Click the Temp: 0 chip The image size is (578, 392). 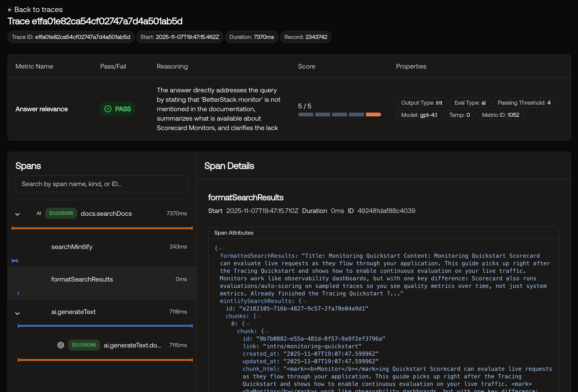(x=459, y=115)
